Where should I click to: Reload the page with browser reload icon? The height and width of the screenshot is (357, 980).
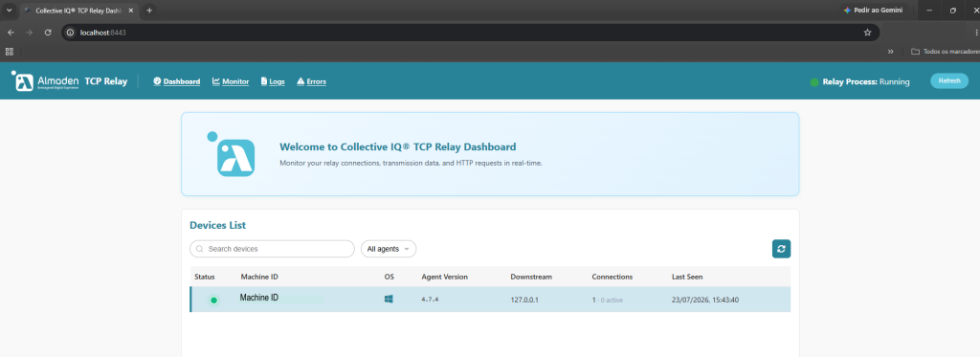coord(48,33)
